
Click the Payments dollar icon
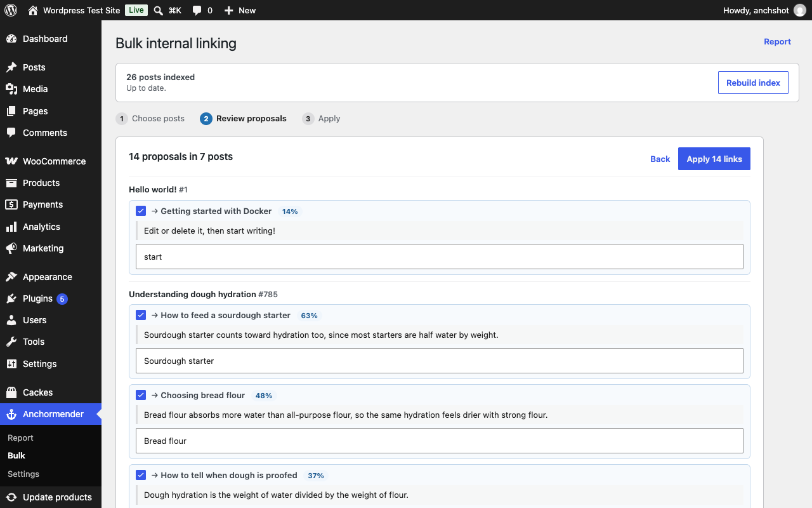pos(11,204)
